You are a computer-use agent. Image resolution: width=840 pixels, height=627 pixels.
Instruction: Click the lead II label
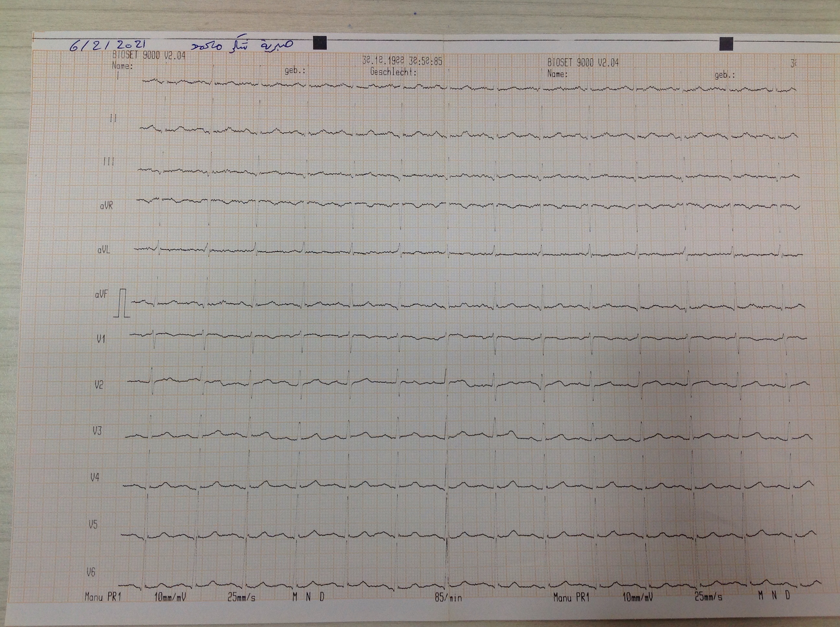(113, 119)
